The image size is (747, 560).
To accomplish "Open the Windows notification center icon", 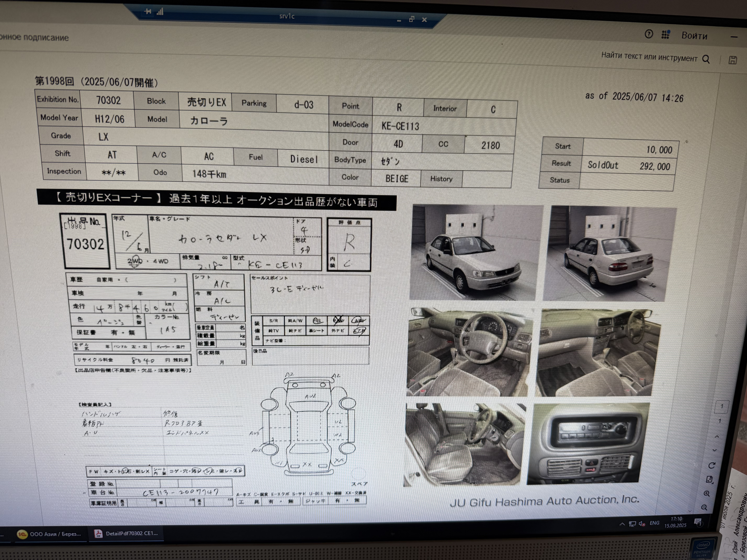I will 698,522.
